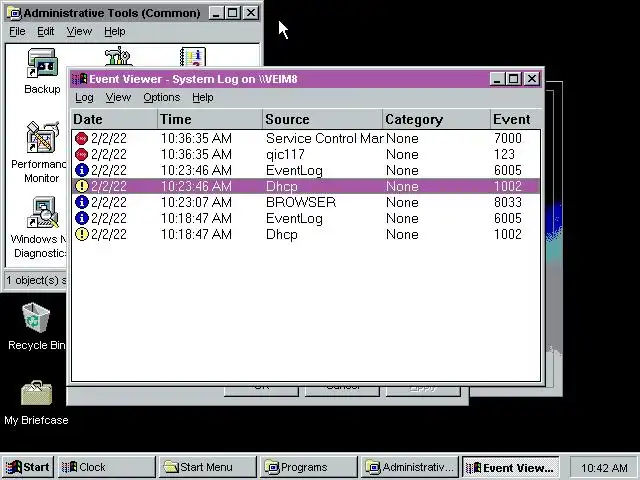Switch to Clock in the taskbar
The width and height of the screenshot is (640, 480).
click(106, 467)
